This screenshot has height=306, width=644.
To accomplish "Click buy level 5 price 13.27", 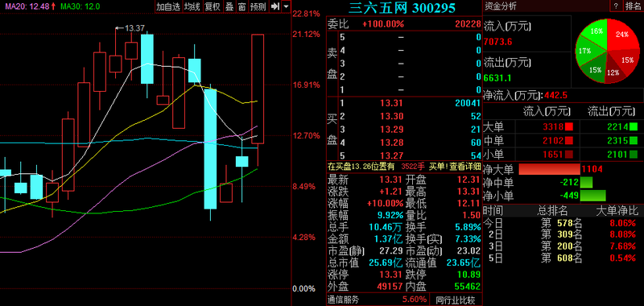I will coord(391,155).
